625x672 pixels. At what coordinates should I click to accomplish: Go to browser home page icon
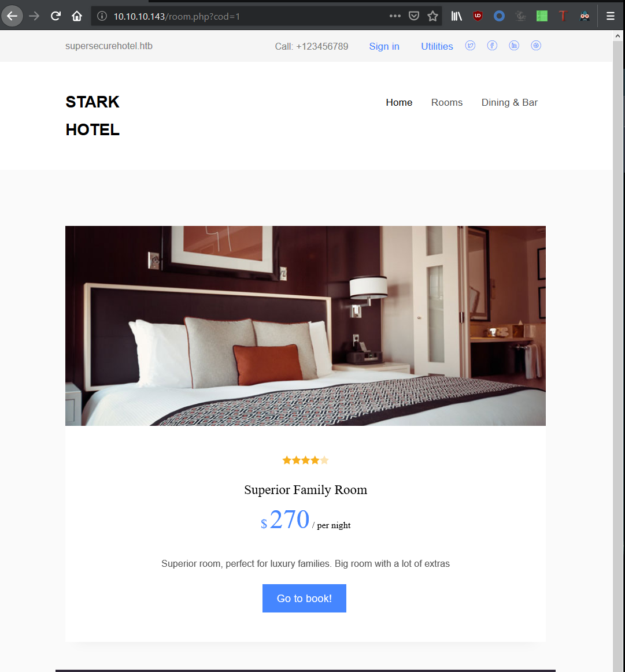coord(77,16)
